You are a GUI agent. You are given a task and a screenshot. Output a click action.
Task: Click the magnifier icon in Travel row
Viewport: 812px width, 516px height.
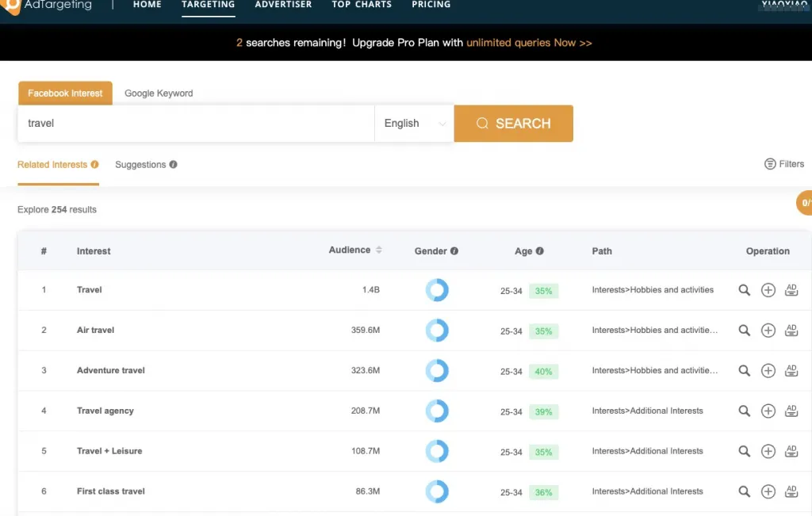(744, 290)
